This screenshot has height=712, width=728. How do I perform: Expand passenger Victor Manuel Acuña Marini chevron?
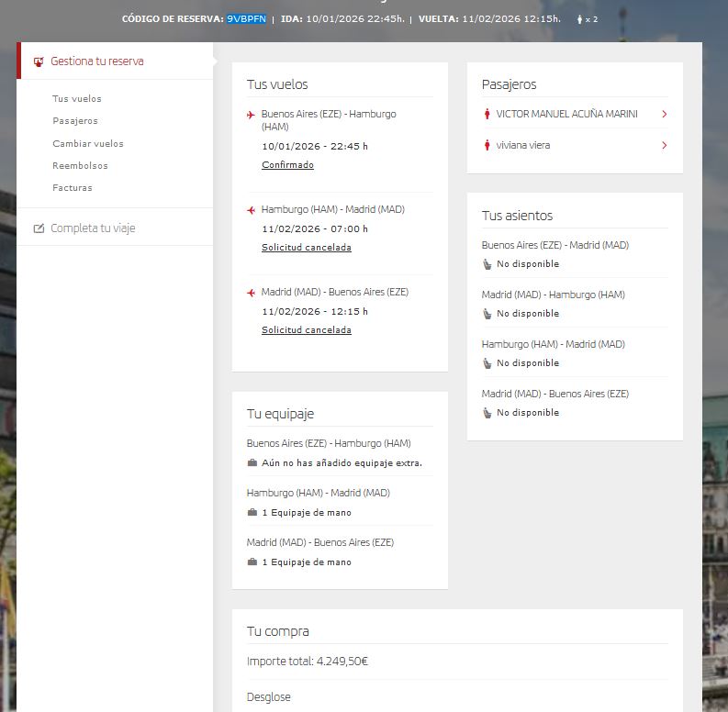pyautogui.click(x=664, y=115)
